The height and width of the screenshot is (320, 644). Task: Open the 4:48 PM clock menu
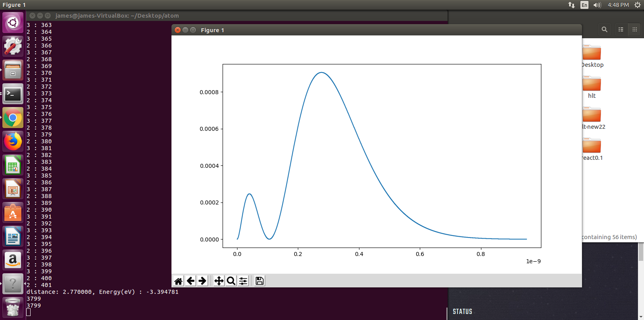pos(618,5)
